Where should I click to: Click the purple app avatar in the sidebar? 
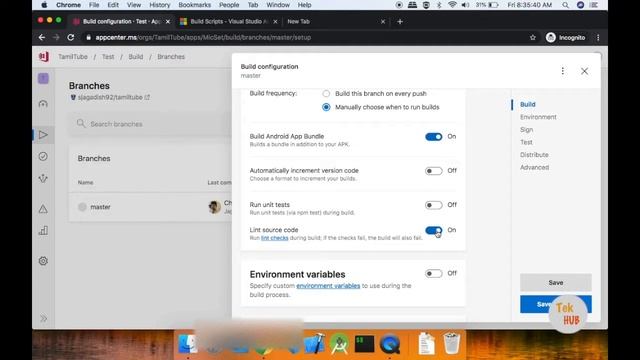(x=43, y=78)
